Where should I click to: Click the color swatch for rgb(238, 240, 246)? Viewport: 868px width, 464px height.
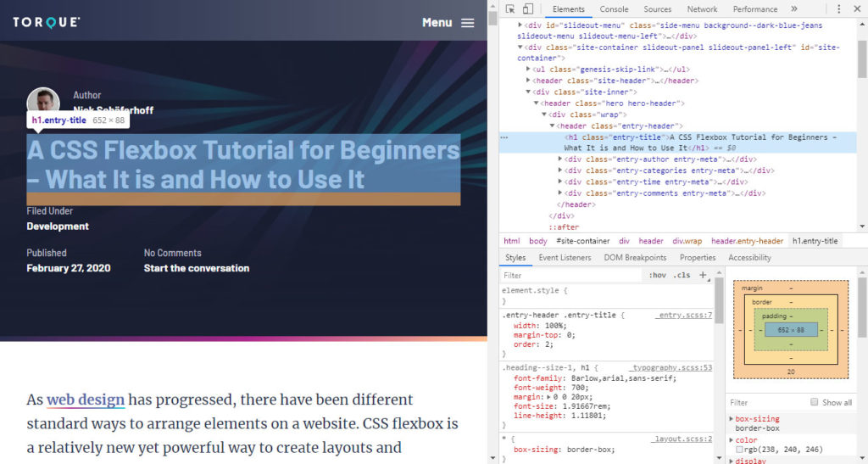(739, 449)
